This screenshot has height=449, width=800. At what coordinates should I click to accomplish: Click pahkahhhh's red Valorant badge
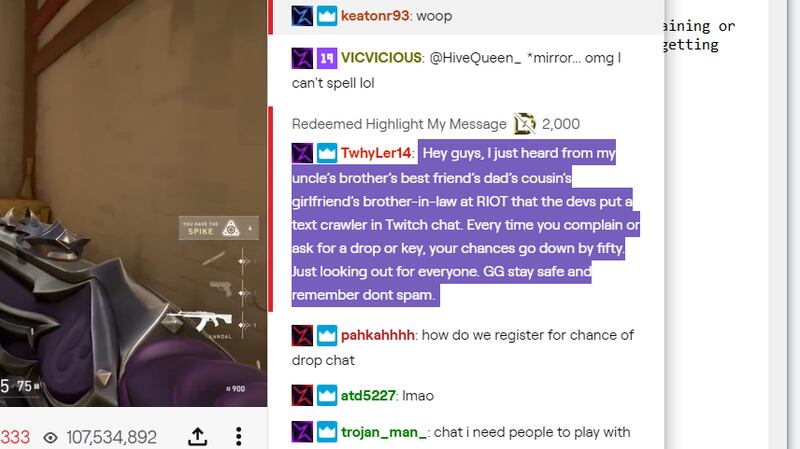(x=302, y=335)
